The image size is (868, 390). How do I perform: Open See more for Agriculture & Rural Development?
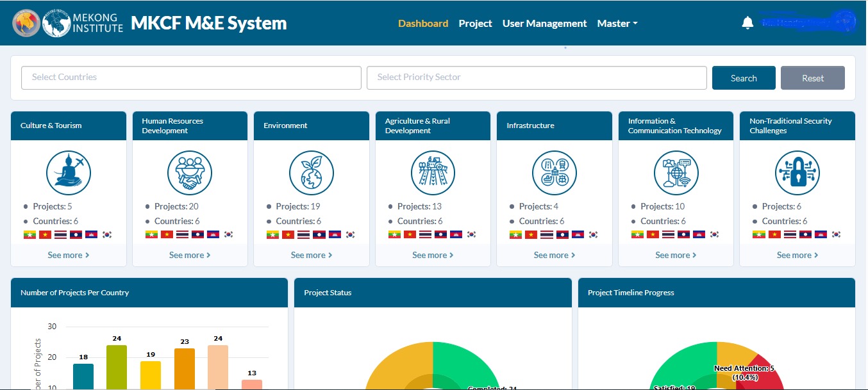pos(433,255)
